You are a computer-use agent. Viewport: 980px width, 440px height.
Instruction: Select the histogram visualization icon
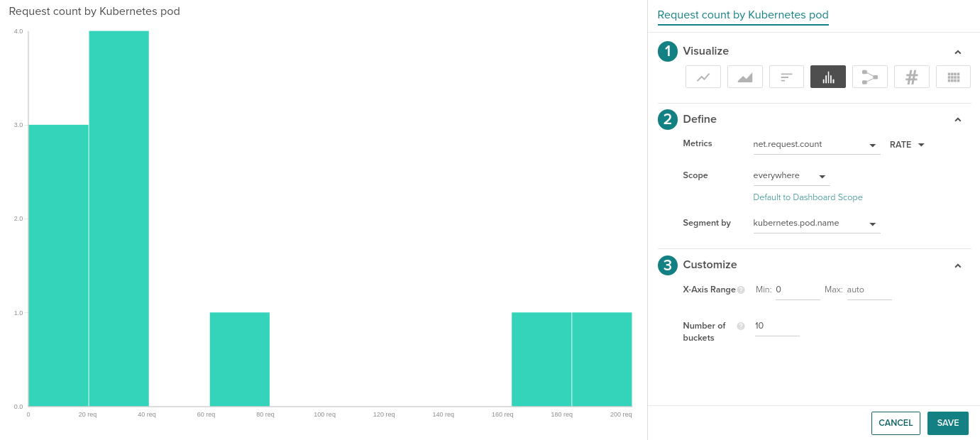(827, 76)
